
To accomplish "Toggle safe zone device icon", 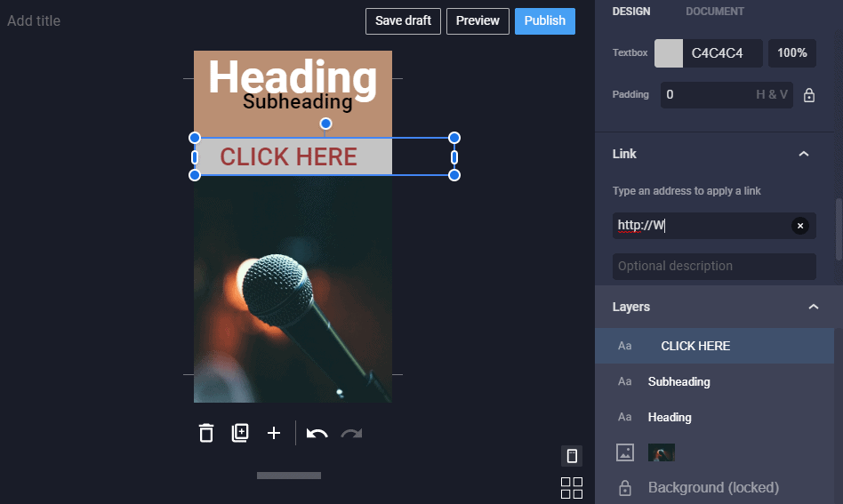I will (572, 456).
